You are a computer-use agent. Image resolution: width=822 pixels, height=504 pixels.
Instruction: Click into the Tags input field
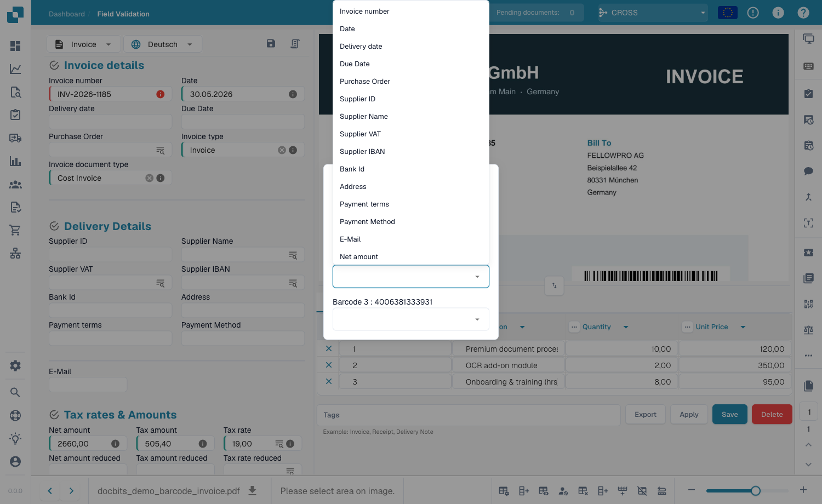tap(469, 415)
